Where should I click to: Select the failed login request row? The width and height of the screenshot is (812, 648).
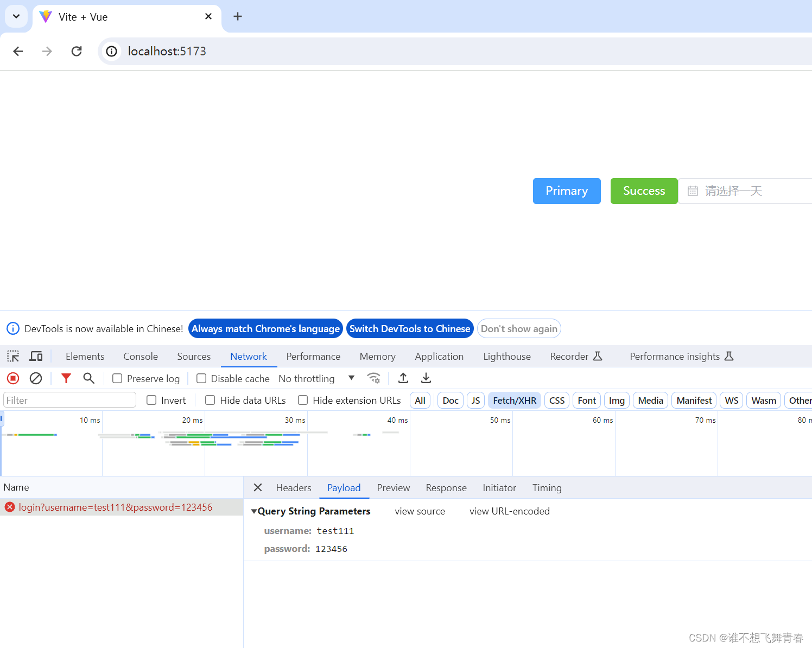pyautogui.click(x=122, y=507)
